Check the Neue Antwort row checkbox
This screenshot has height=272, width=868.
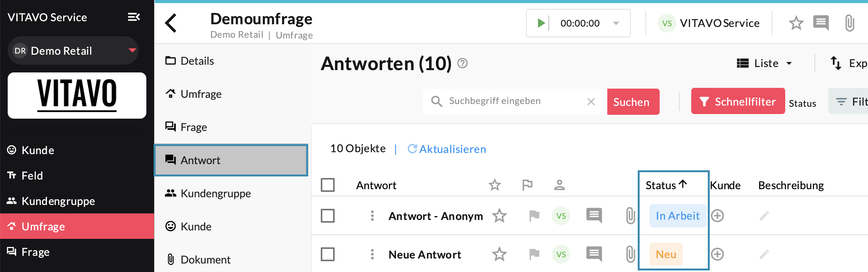328,254
